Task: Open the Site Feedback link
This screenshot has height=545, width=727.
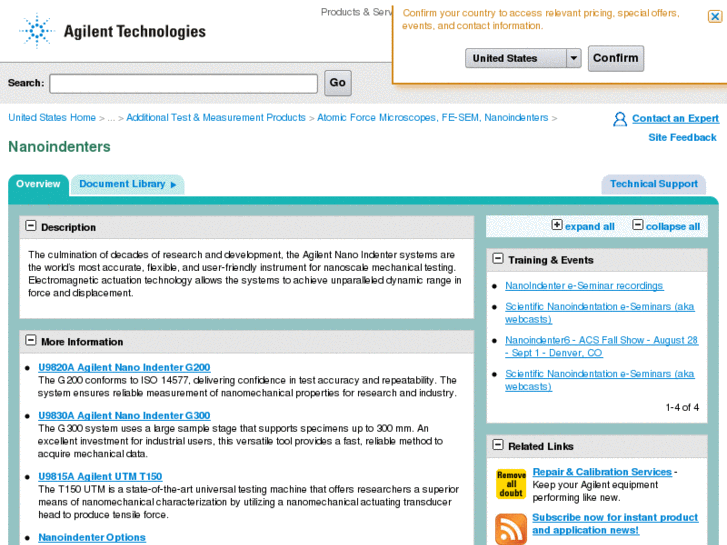Action: (682, 138)
